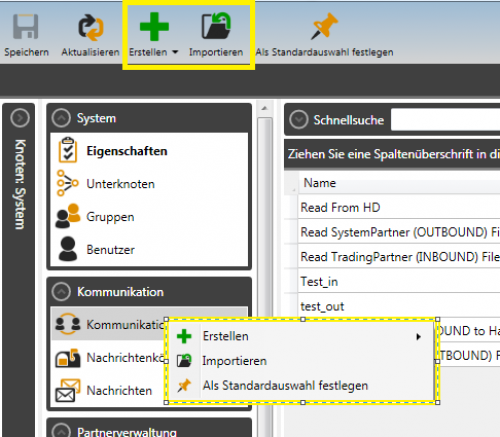Click the green plus Erstellen toolbar icon
500x437 pixels.
pyautogui.click(x=154, y=26)
